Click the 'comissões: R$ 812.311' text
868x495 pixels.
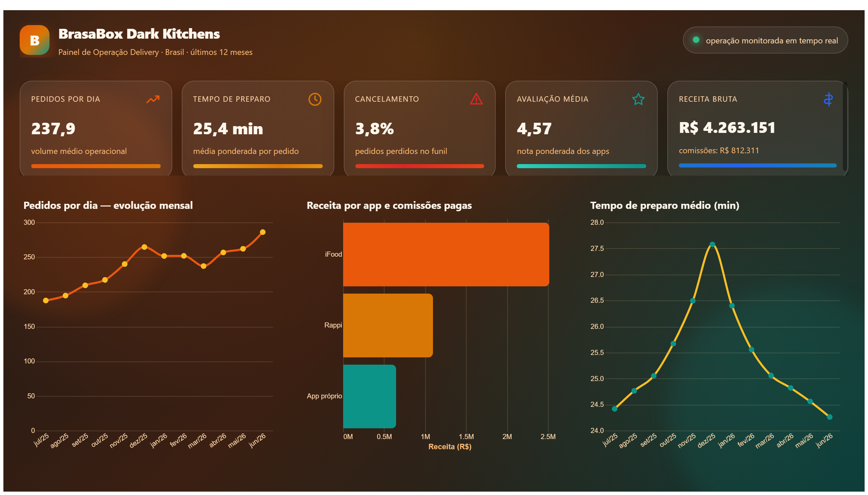click(719, 151)
